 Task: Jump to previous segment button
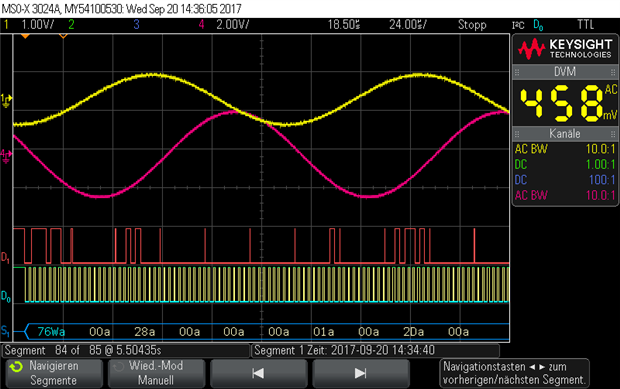pyautogui.click(x=259, y=373)
